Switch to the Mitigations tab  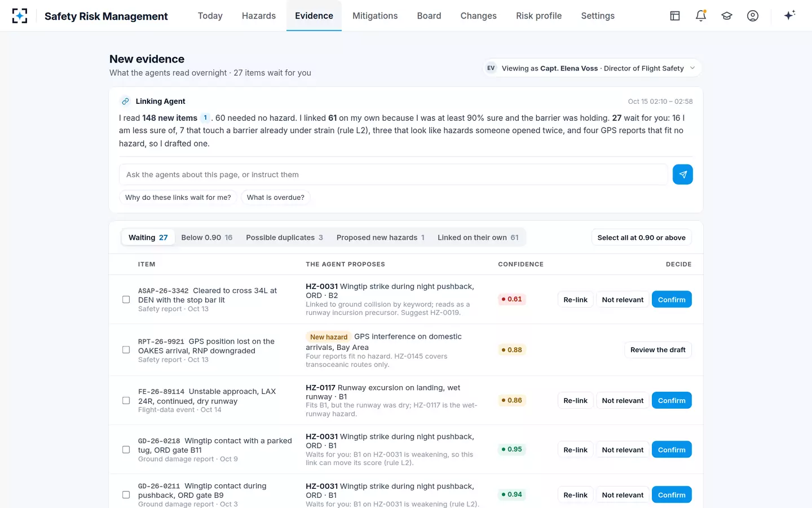[375, 16]
